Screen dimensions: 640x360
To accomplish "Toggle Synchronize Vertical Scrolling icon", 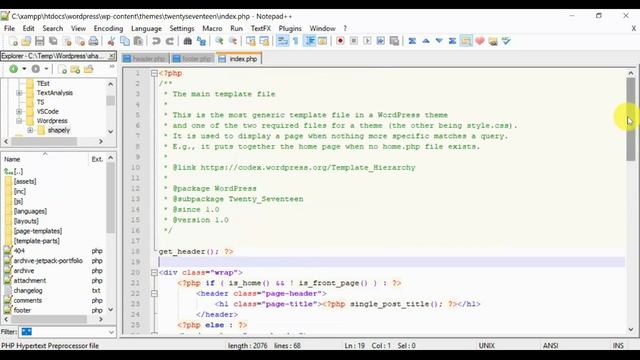I will 251,41.
